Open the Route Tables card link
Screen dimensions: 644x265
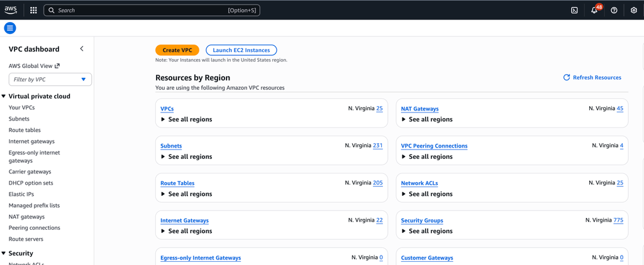point(177,183)
